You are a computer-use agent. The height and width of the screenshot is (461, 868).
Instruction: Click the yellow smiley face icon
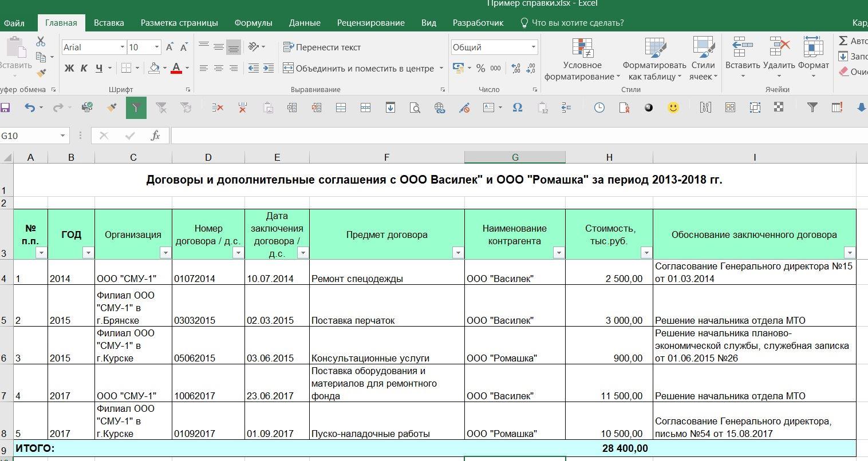click(673, 107)
